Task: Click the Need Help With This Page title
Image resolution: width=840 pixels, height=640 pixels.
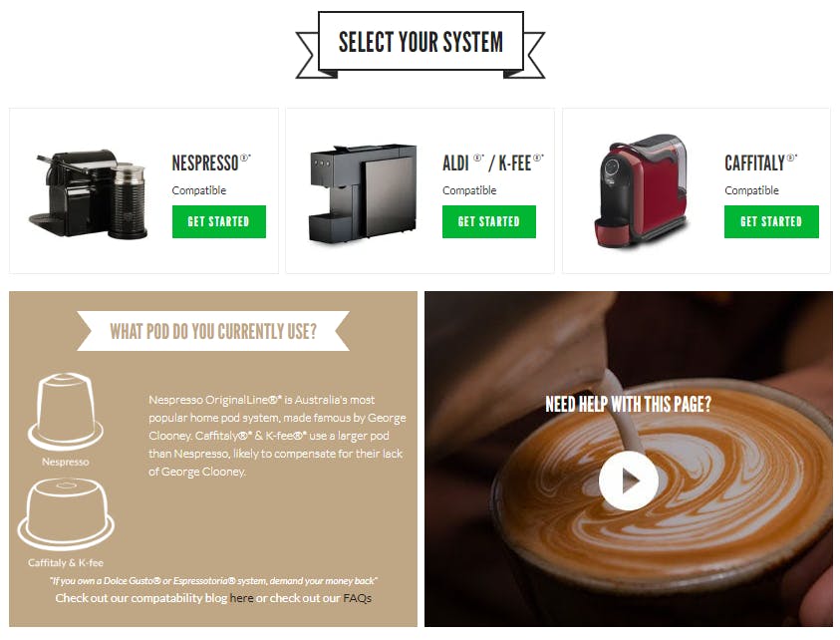Action: click(x=629, y=404)
